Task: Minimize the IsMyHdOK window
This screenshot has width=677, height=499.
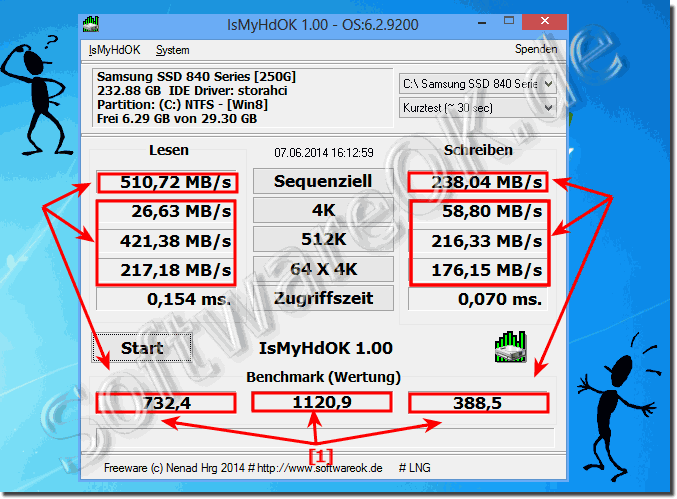Action: (x=482, y=22)
